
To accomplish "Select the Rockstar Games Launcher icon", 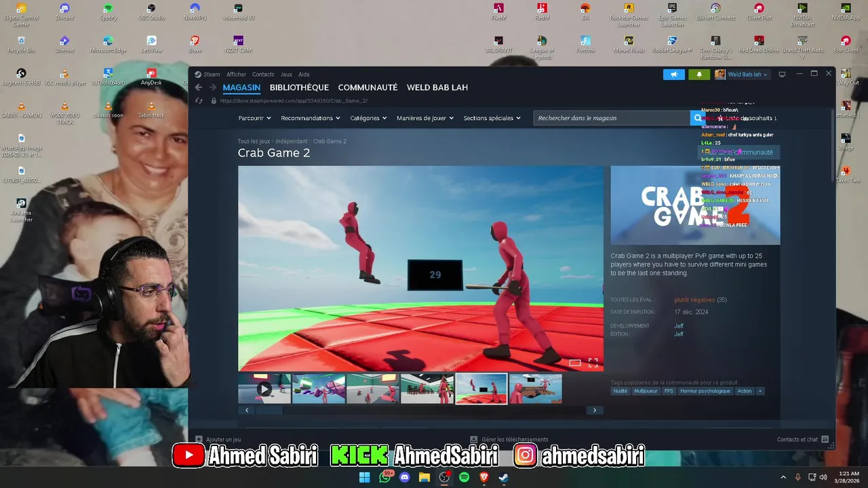I will point(629,15).
